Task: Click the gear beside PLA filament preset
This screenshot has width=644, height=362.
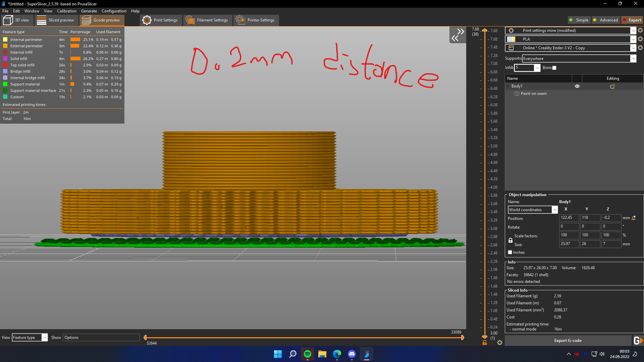Action: pyautogui.click(x=640, y=39)
